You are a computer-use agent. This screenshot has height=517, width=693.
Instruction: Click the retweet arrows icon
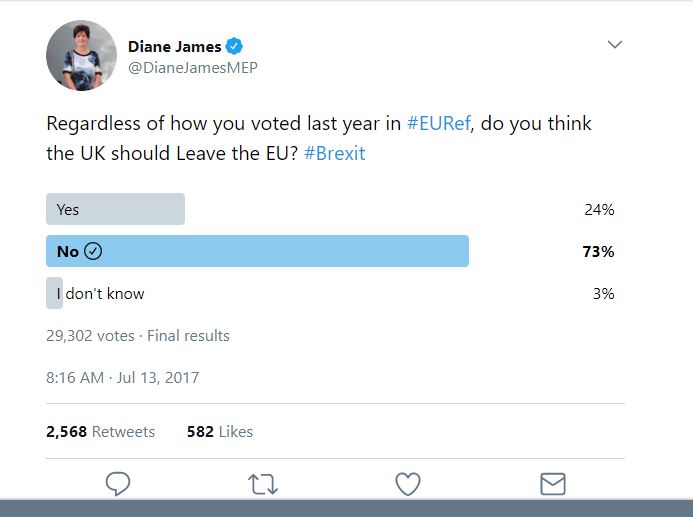tap(263, 484)
